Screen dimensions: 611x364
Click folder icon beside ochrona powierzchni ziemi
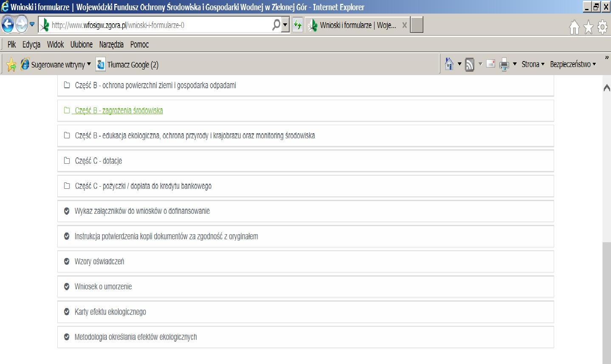pos(67,85)
